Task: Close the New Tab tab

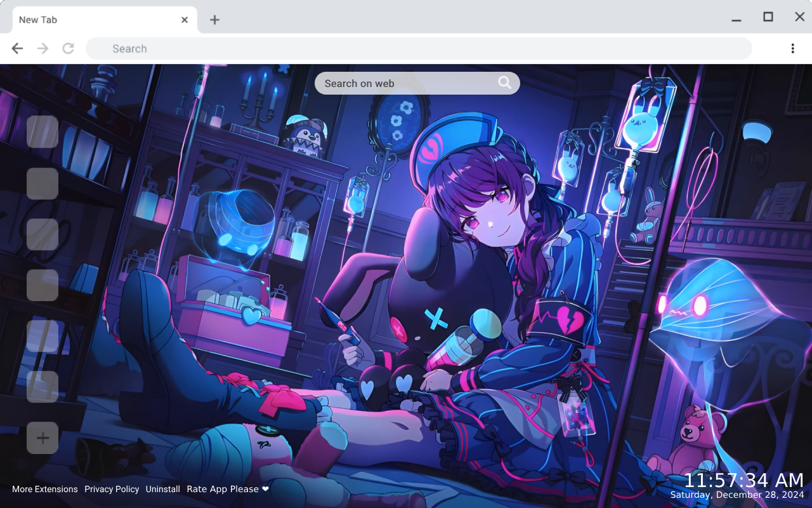Action: click(x=184, y=20)
